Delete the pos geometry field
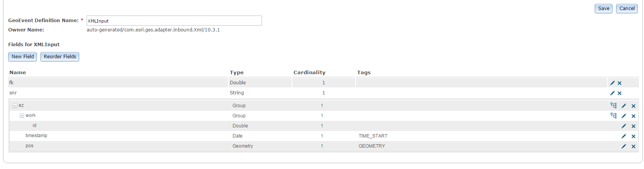644x169 pixels. 634,146
